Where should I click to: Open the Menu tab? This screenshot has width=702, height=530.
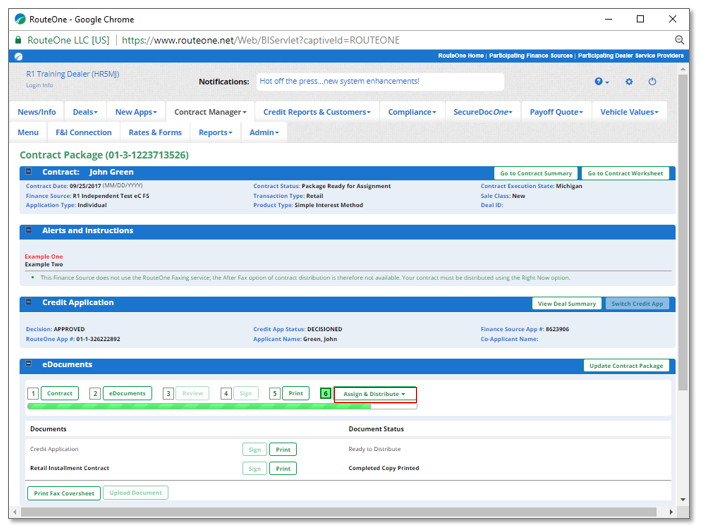pyautogui.click(x=28, y=132)
